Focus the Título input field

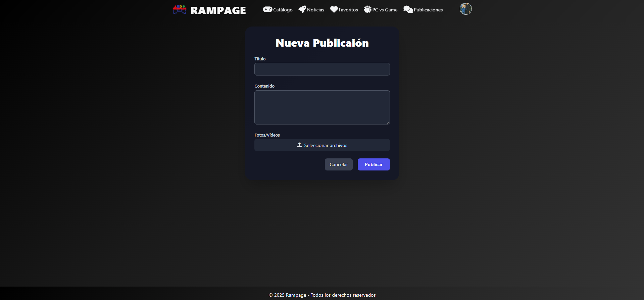[322, 69]
